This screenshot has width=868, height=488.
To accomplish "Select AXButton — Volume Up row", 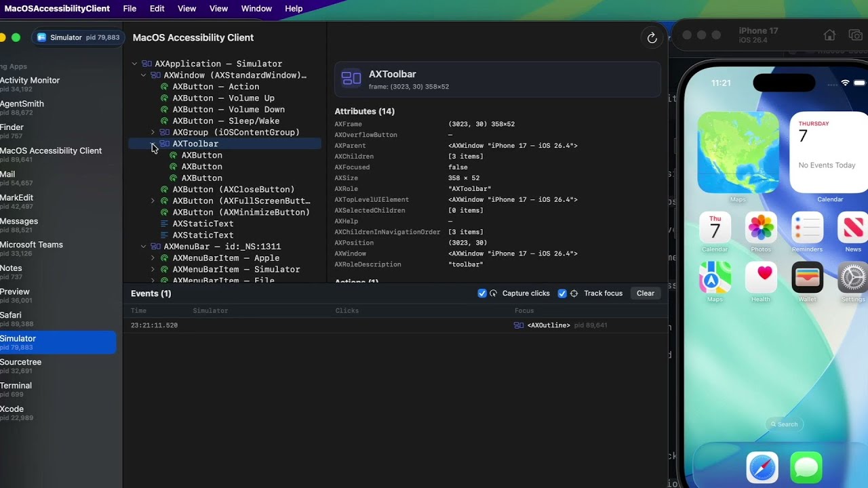I will 224,98.
